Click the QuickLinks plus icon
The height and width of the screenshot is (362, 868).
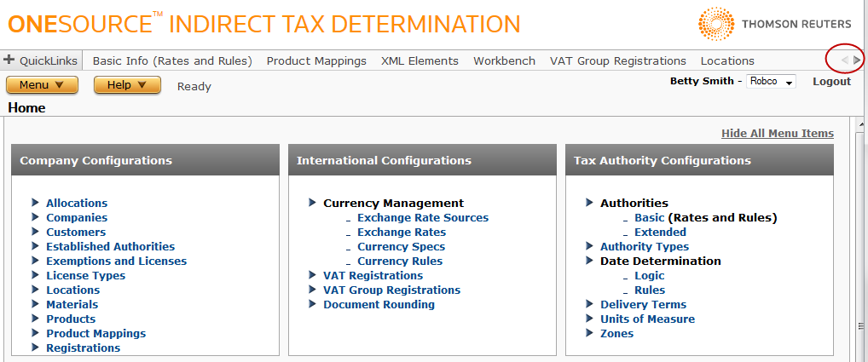[x=10, y=60]
